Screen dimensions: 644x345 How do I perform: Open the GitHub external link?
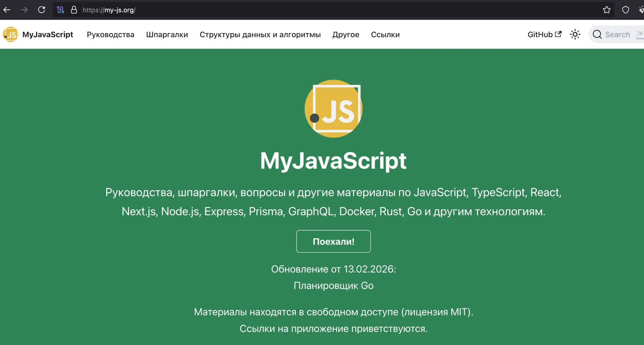(x=544, y=34)
